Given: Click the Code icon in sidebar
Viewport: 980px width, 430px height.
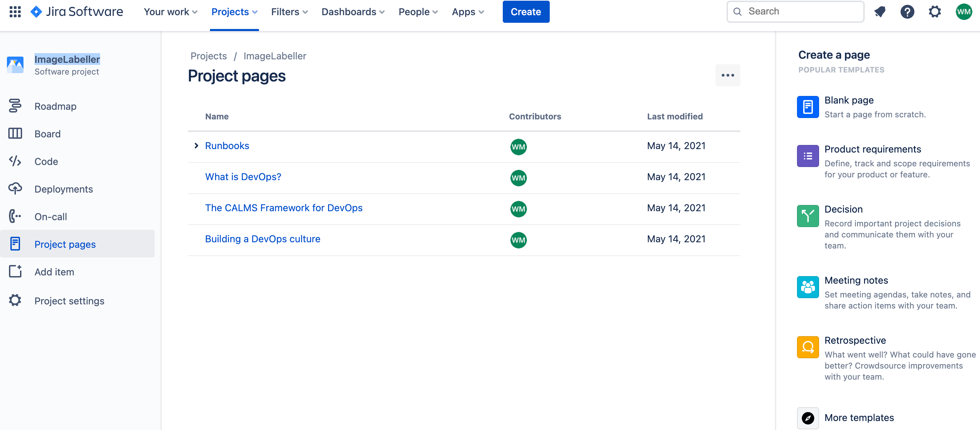Looking at the screenshot, I should 15,160.
